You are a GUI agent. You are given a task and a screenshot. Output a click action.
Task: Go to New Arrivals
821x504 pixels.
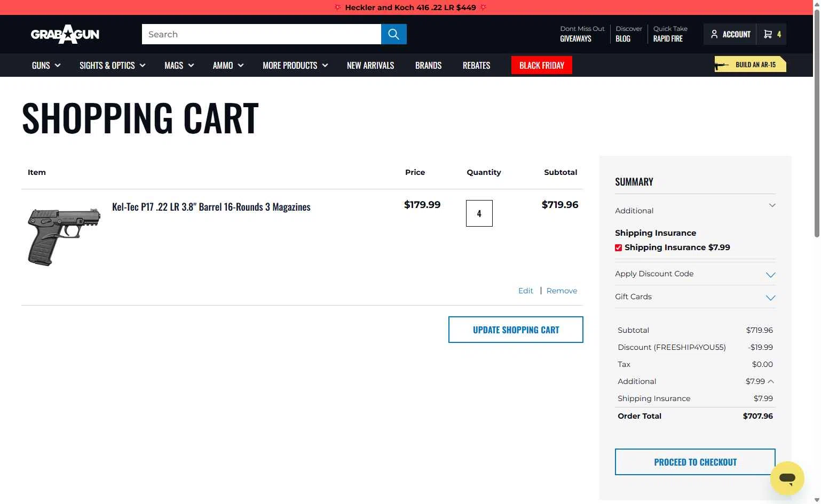(370, 65)
